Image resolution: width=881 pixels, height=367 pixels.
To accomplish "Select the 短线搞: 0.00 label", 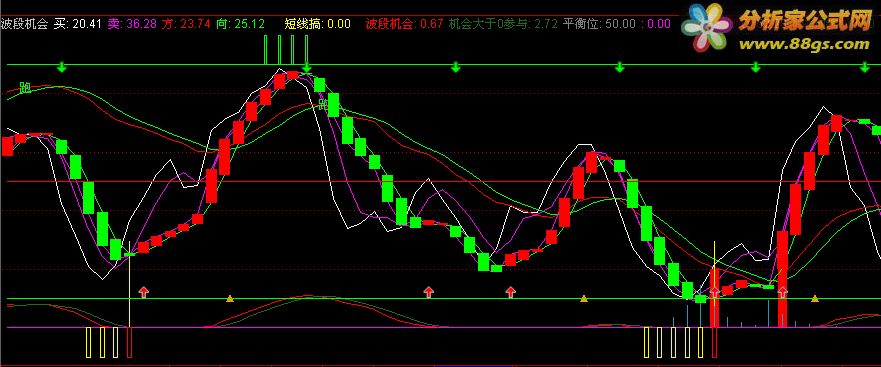I will 318,24.
